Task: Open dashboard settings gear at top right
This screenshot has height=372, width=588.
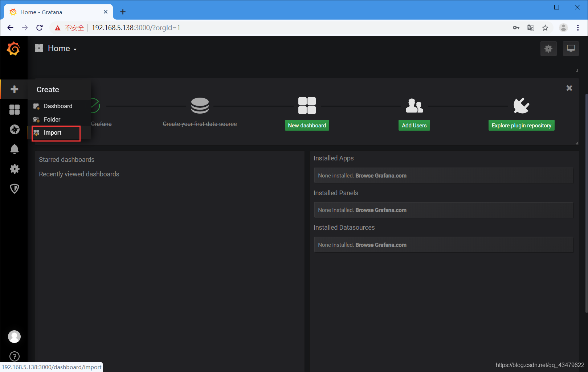Action: (x=548, y=49)
